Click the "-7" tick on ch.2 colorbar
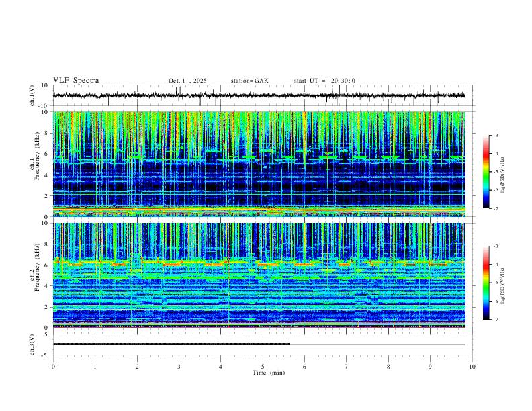Viewport: 532px width, 411px height. 496,319
